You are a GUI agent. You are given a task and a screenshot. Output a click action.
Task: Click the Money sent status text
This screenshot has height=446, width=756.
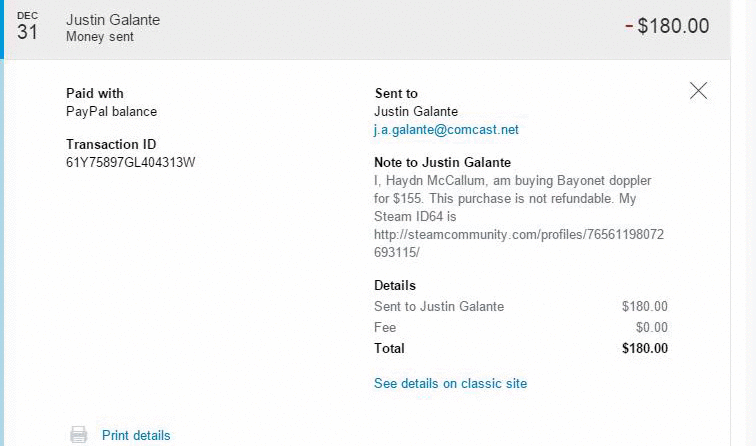(x=100, y=37)
